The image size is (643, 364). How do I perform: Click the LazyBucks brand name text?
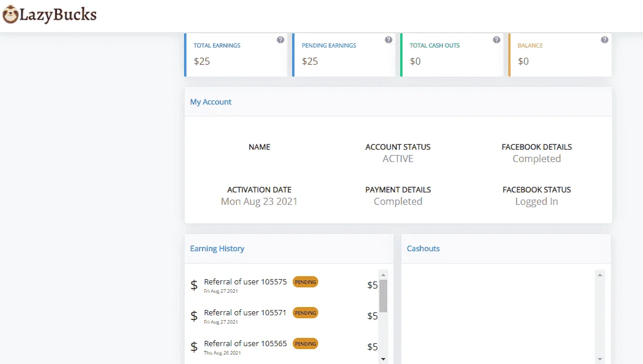pos(58,15)
